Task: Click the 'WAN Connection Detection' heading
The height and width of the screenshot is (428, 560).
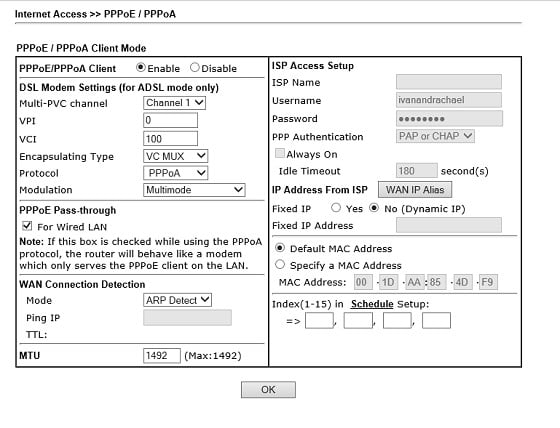Action: click(x=82, y=284)
